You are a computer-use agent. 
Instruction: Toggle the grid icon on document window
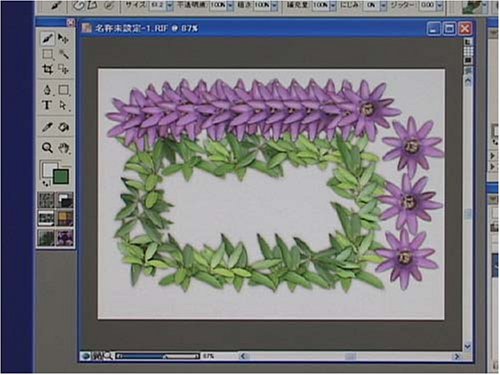pos(468,51)
